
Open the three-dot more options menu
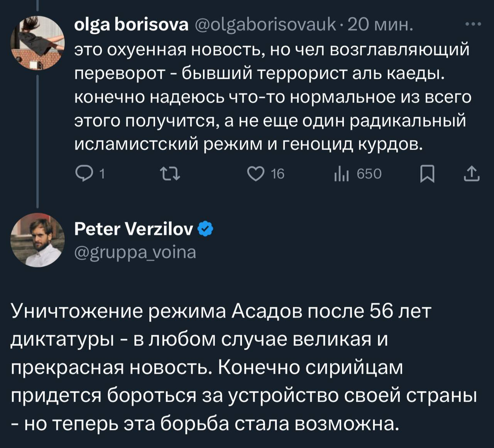(x=473, y=25)
